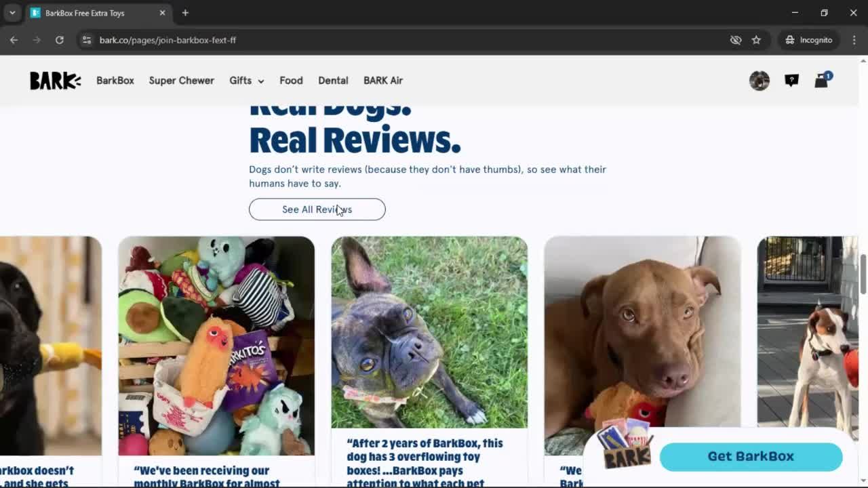
Task: Reload the page with the refresh icon
Action: [x=60, y=40]
